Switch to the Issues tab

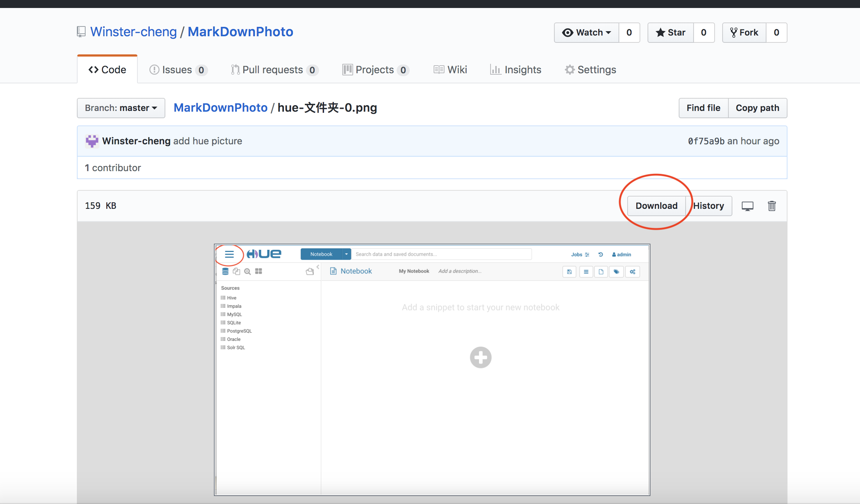pos(178,70)
